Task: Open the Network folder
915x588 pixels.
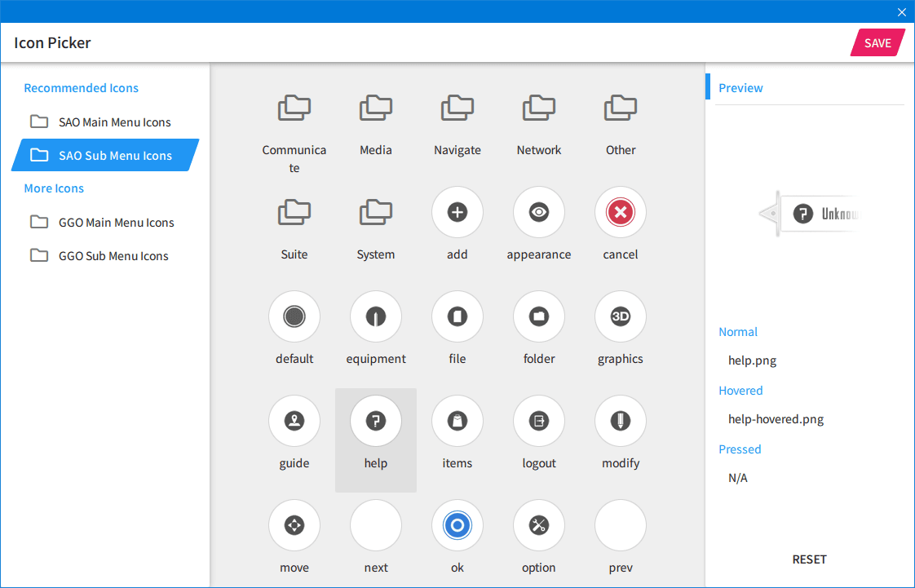Action: (538, 108)
